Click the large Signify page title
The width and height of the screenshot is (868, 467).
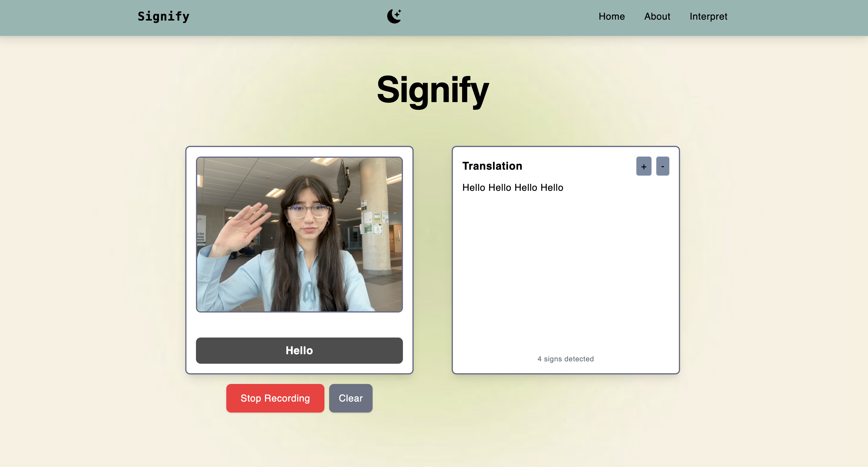(x=433, y=90)
